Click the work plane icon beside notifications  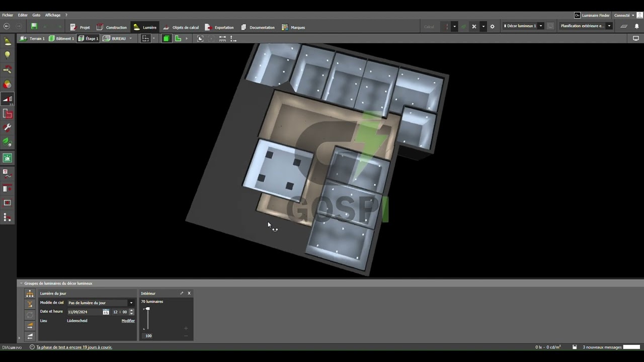pyautogui.click(x=624, y=26)
